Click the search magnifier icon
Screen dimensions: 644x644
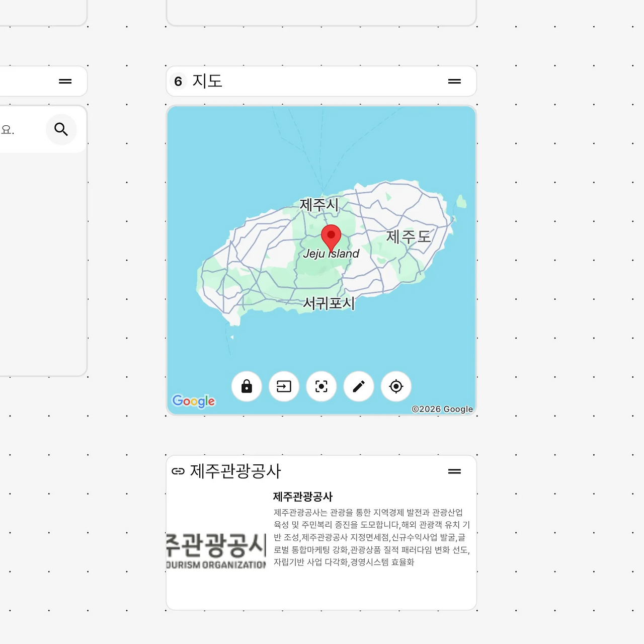click(x=61, y=129)
